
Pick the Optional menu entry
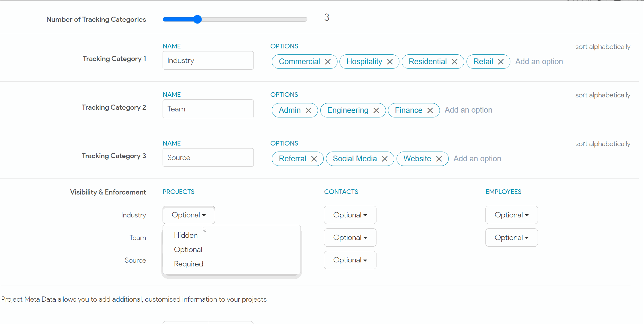pyautogui.click(x=188, y=250)
